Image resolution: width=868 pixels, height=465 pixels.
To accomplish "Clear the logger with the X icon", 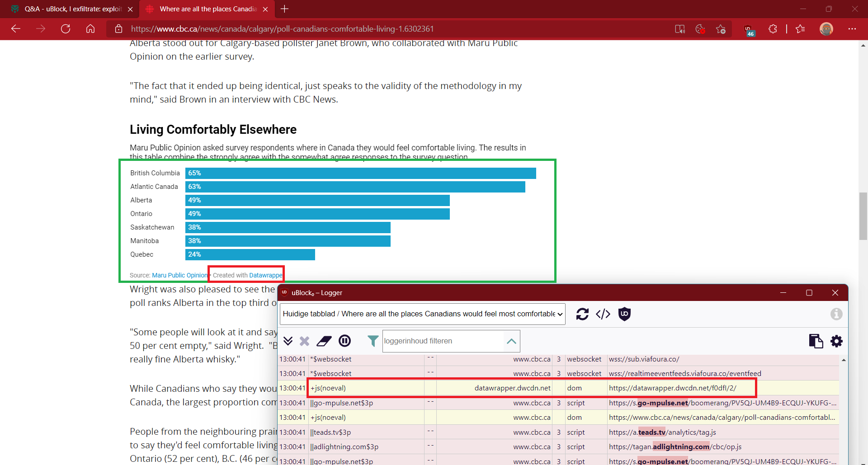I will (305, 341).
